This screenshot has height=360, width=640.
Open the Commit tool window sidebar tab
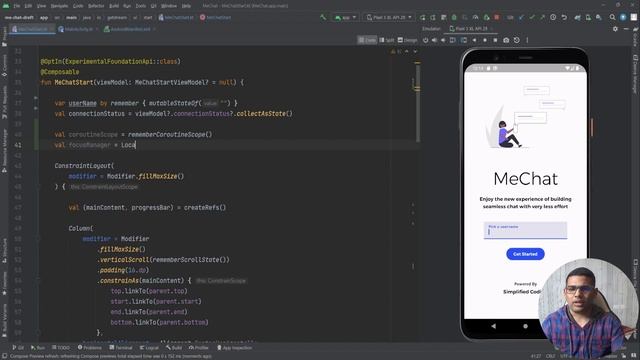click(x=4, y=65)
